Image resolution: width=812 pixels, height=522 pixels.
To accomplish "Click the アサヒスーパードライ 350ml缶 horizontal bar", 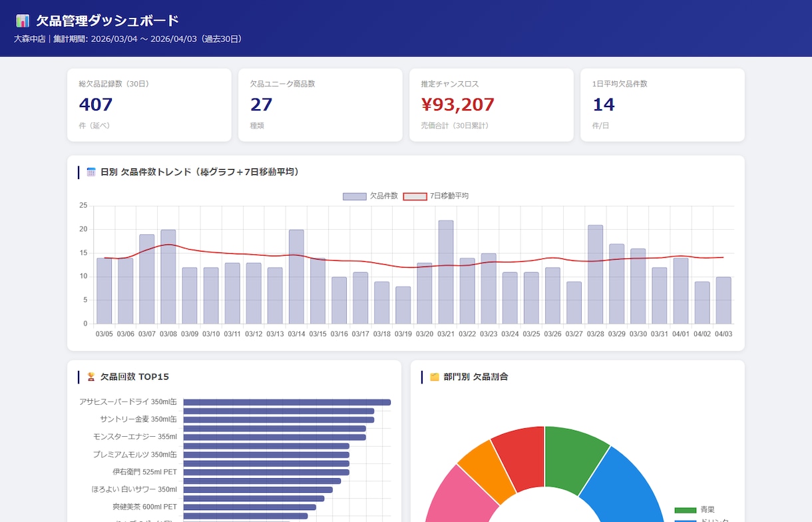I will click(287, 402).
